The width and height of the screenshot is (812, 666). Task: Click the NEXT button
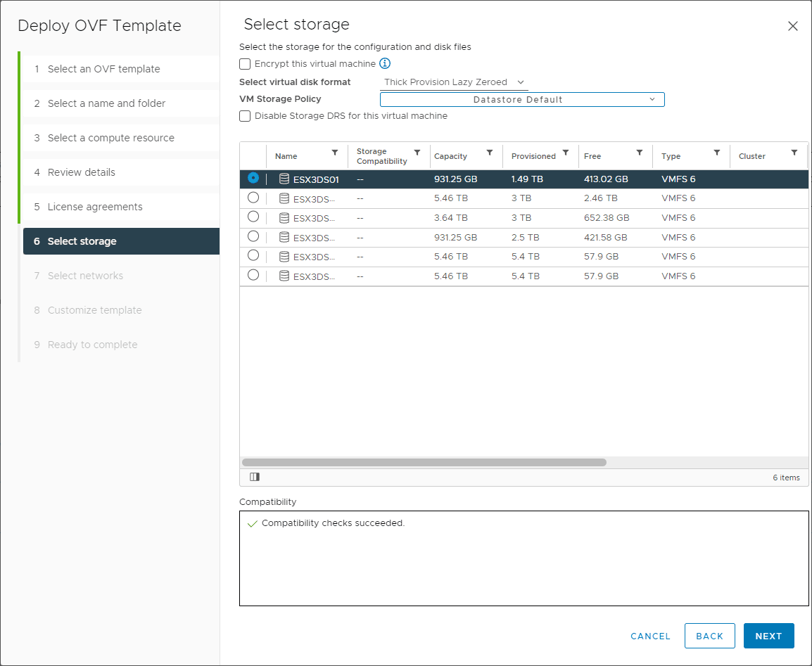tap(768, 636)
